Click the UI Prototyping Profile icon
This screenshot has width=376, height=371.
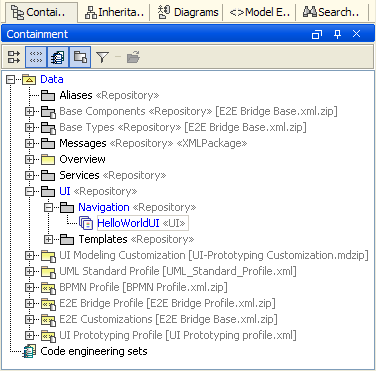coord(48,335)
